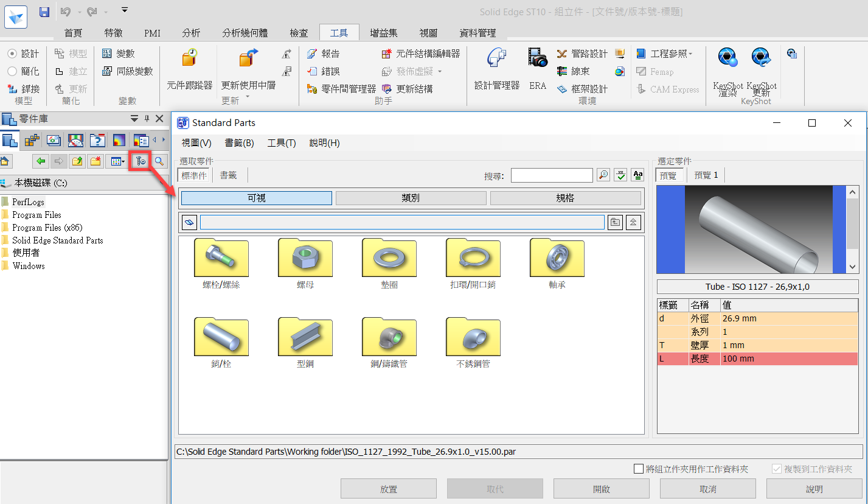Open the 首頁 ribbon tab

pyautogui.click(x=73, y=33)
